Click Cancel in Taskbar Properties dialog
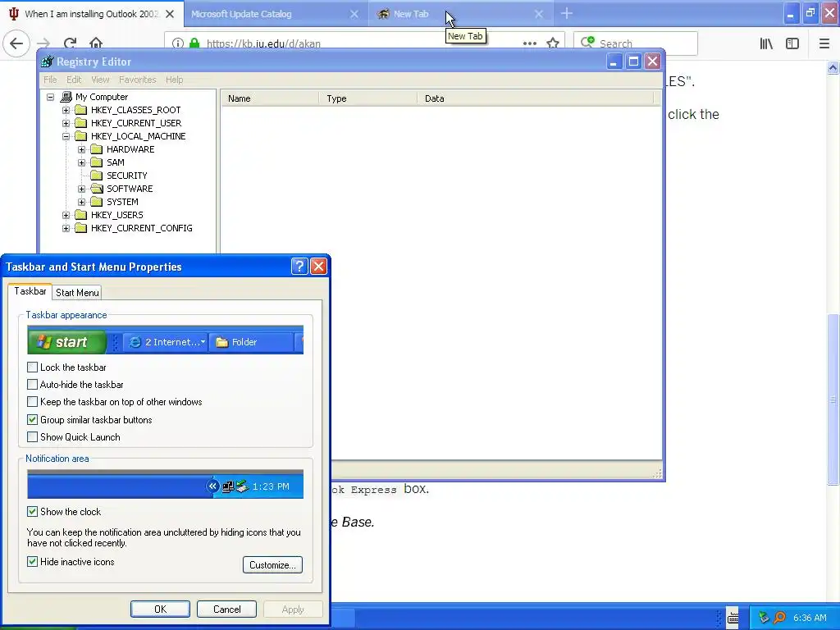This screenshot has width=840, height=630. click(226, 609)
